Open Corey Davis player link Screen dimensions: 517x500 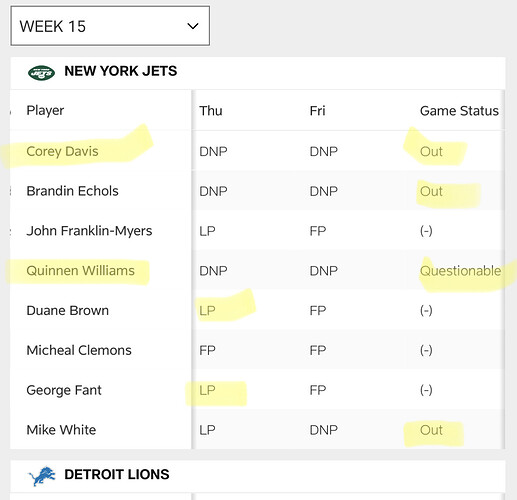(62, 151)
